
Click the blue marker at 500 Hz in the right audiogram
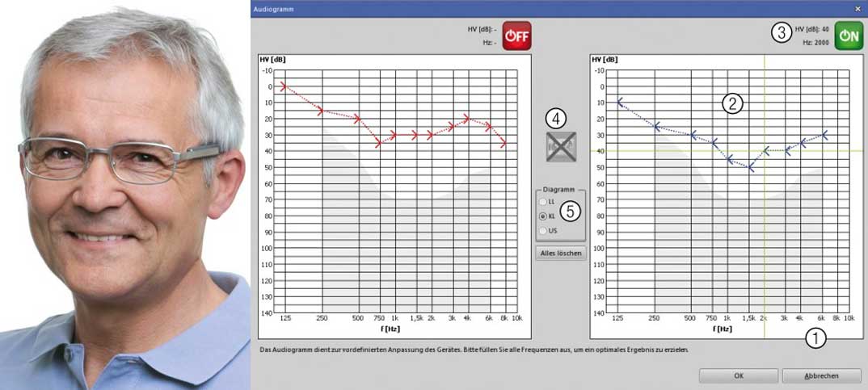pos(693,135)
